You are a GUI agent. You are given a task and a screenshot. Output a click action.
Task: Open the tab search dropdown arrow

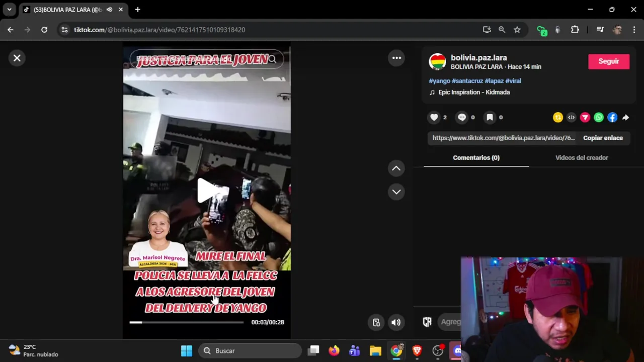9,10
